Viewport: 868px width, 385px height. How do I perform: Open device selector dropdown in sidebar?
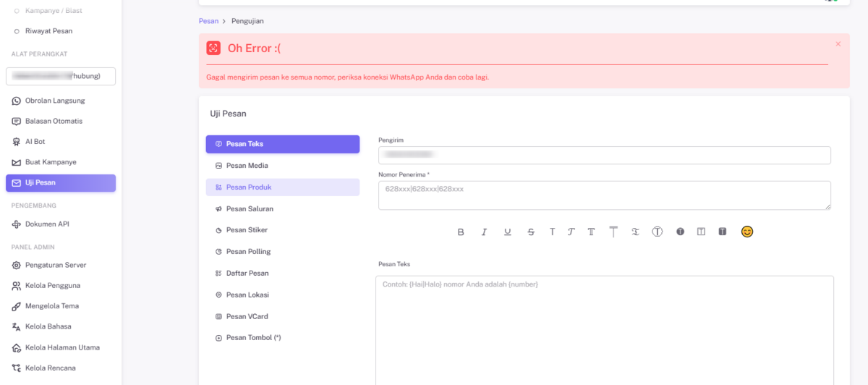(61, 76)
